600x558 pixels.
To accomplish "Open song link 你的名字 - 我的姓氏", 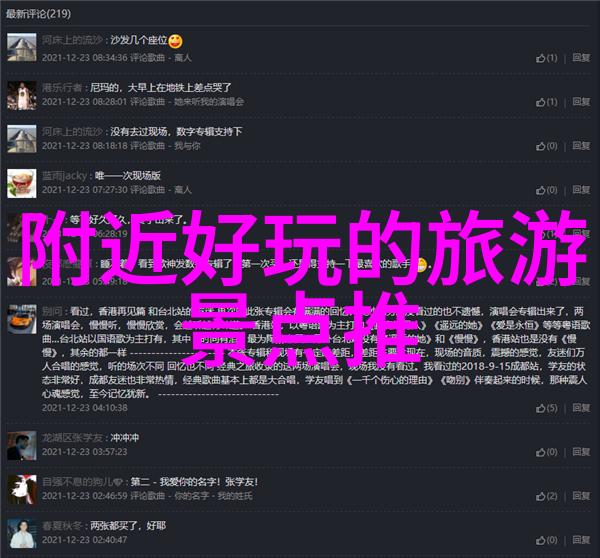I will pyautogui.click(x=213, y=496).
